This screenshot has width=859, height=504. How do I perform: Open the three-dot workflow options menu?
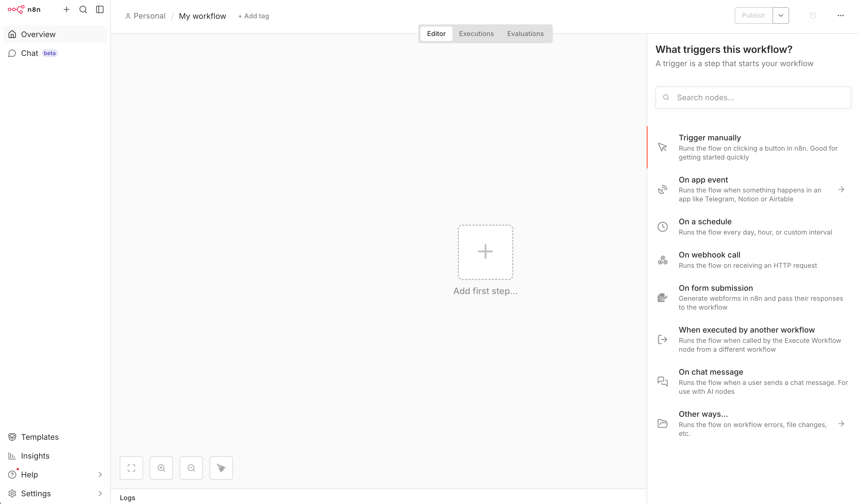[x=841, y=16]
